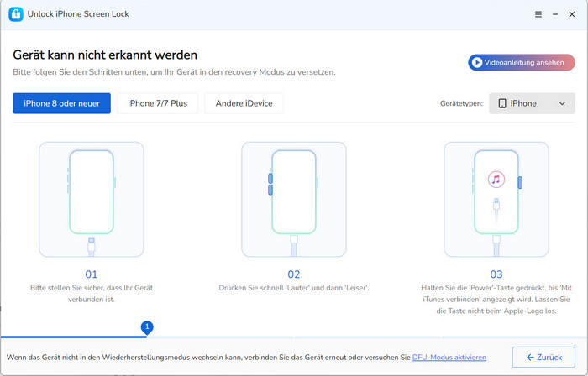Click text Bitte stellen Sie sicher, dass Ihr Gerät verbunden ist
Image resolution: width=588 pixels, height=376 pixels.
pos(92,294)
